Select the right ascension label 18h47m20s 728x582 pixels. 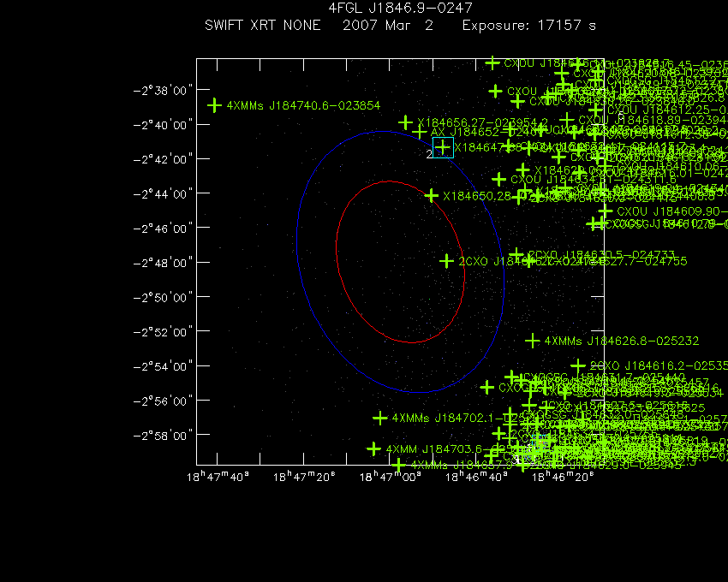pyautogui.click(x=304, y=477)
